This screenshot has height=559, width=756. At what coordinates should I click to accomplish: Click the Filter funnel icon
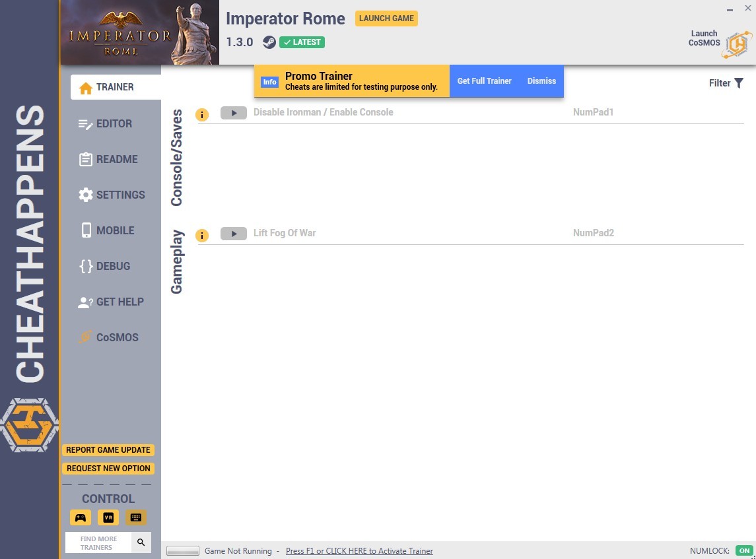click(x=739, y=83)
